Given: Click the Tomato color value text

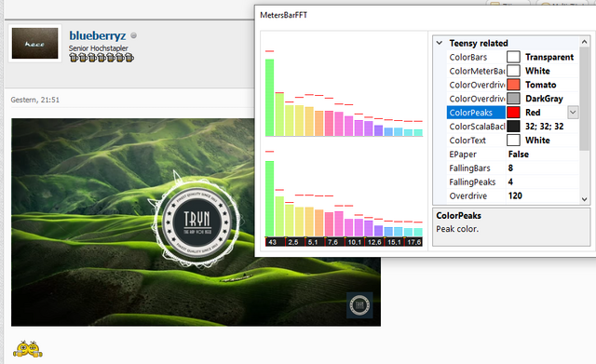Looking at the screenshot, I should coord(540,85).
